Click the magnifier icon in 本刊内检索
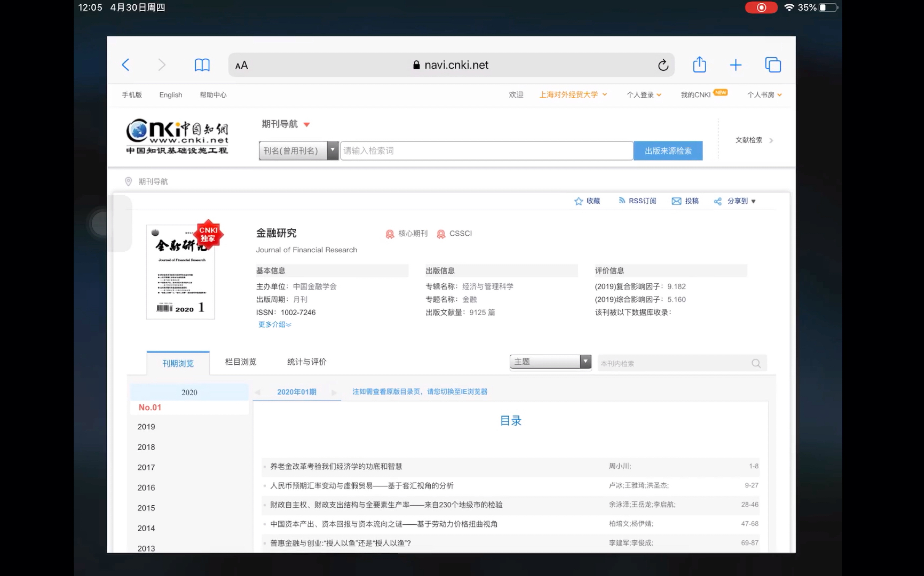This screenshot has height=576, width=924. pyautogui.click(x=756, y=363)
